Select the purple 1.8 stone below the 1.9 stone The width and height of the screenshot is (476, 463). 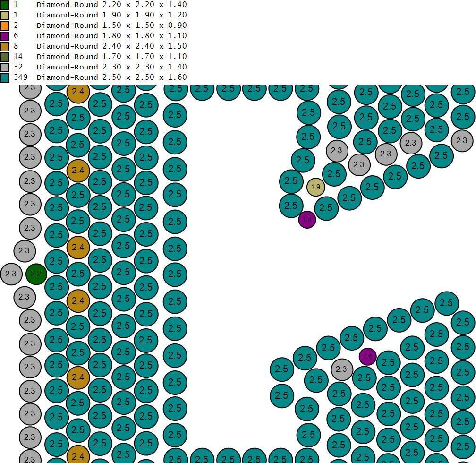click(x=307, y=219)
